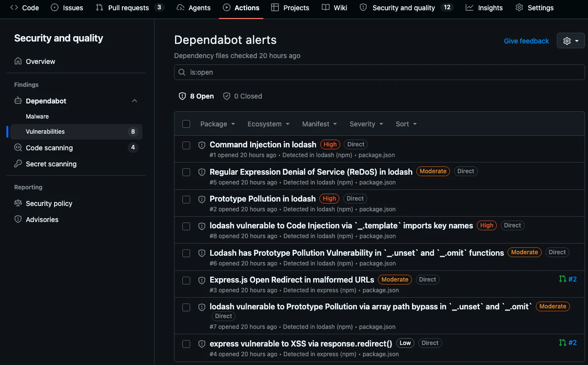
Task: Click the Low severity badge on XSS row
Action: [405, 343]
